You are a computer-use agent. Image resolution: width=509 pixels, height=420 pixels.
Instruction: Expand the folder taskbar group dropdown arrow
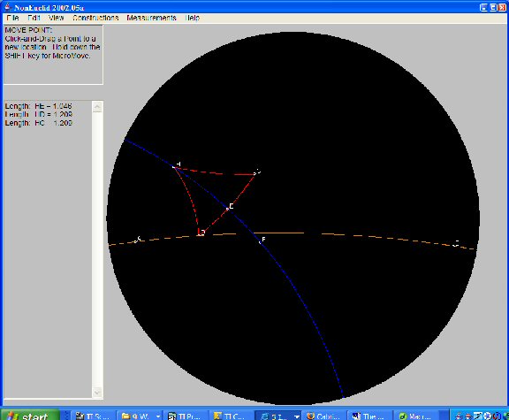pos(158,416)
